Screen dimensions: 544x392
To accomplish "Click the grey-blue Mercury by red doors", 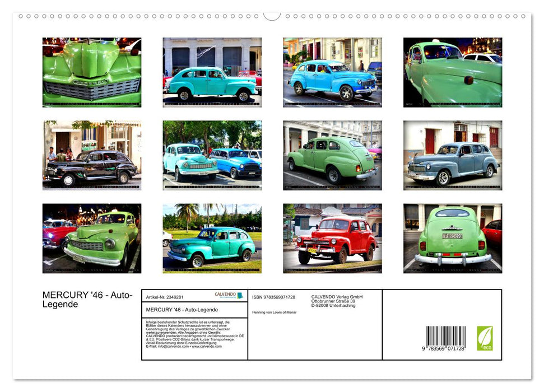I will pyautogui.click(x=453, y=155).
